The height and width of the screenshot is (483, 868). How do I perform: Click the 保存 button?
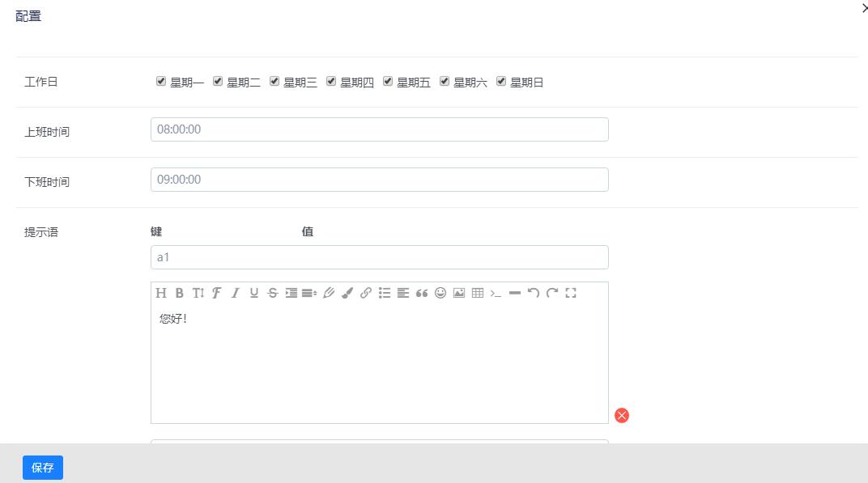coord(43,468)
